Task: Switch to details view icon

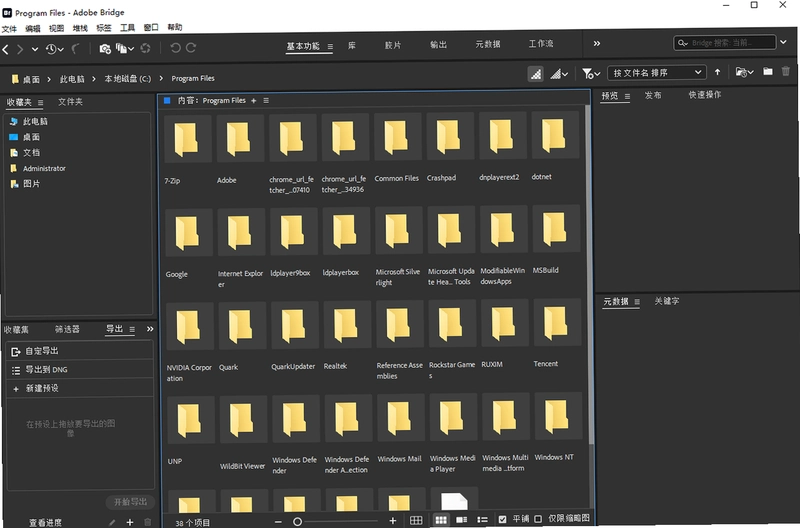Action: click(462, 520)
